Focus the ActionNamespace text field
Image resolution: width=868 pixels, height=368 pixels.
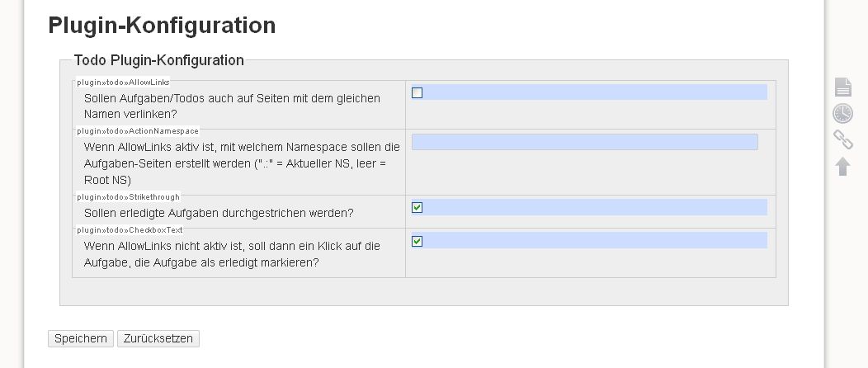pyautogui.click(x=584, y=142)
